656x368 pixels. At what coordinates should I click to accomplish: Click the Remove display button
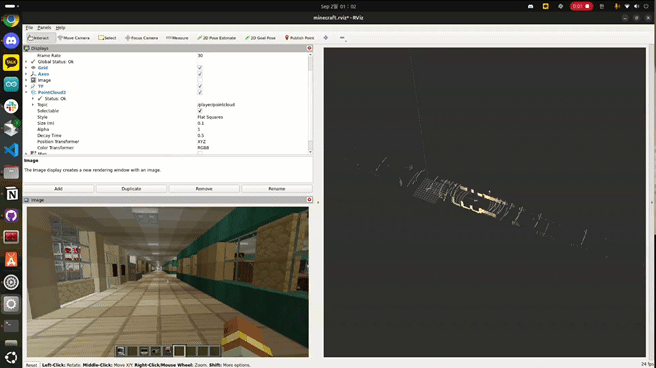pyautogui.click(x=204, y=189)
